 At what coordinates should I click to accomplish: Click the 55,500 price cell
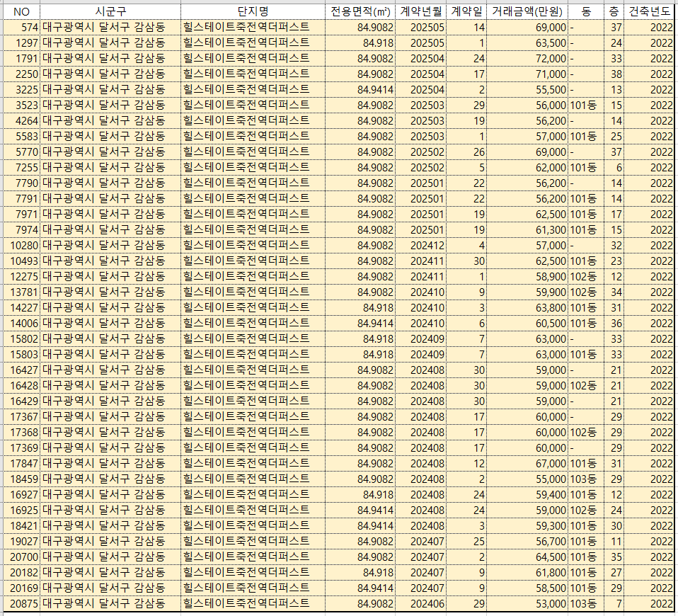pos(527,89)
